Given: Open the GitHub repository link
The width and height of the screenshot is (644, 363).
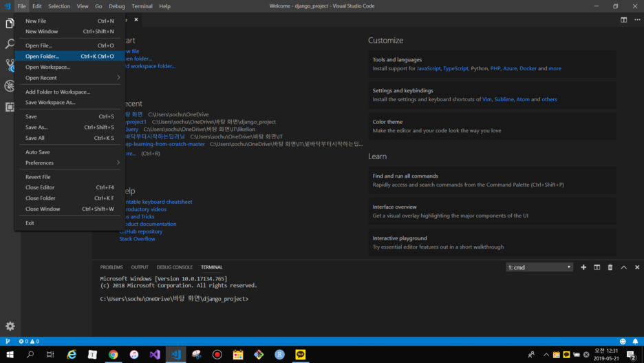Looking at the screenshot, I should click(141, 231).
